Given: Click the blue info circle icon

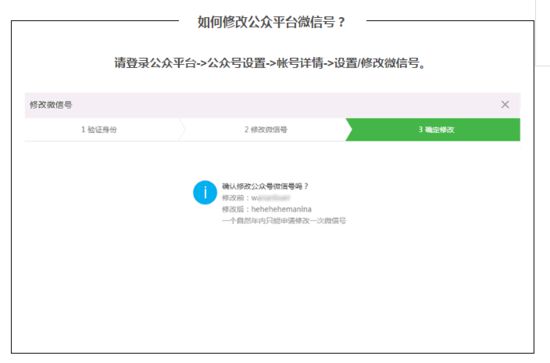Looking at the screenshot, I should [x=205, y=192].
